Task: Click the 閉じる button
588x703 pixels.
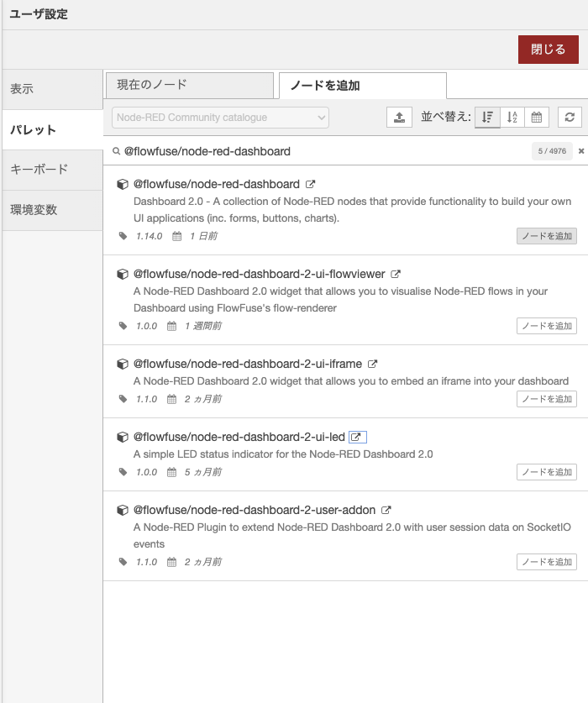Action: pos(548,50)
